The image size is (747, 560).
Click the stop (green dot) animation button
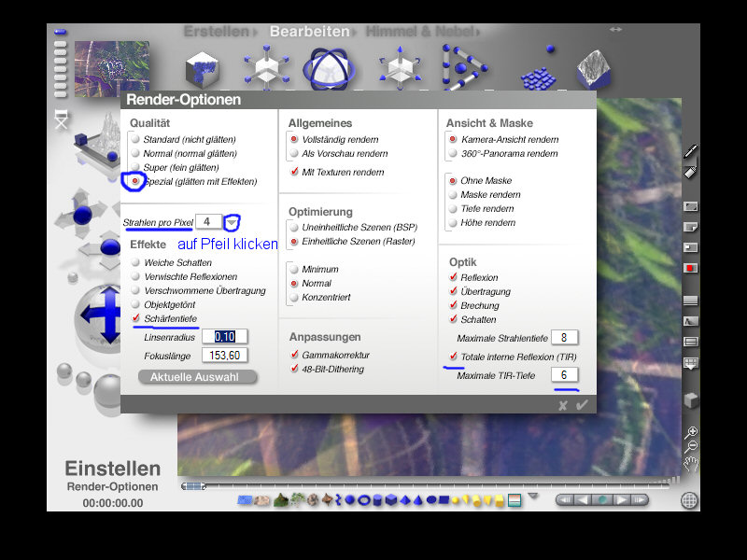[x=602, y=500]
